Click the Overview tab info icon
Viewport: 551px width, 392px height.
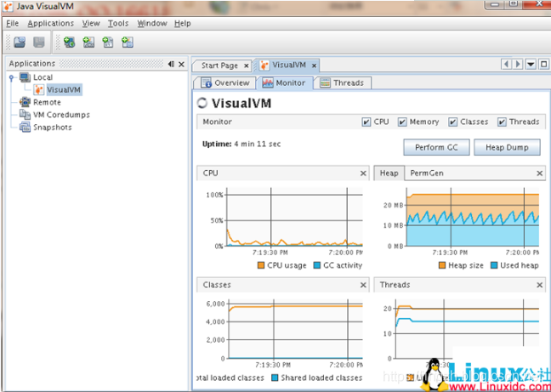(x=207, y=83)
